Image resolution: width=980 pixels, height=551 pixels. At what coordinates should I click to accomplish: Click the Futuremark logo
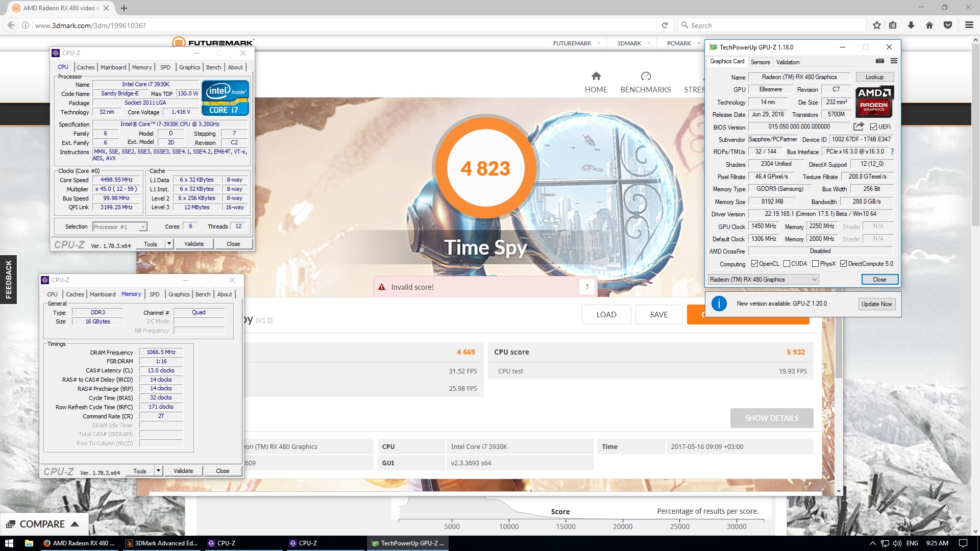[x=213, y=42]
